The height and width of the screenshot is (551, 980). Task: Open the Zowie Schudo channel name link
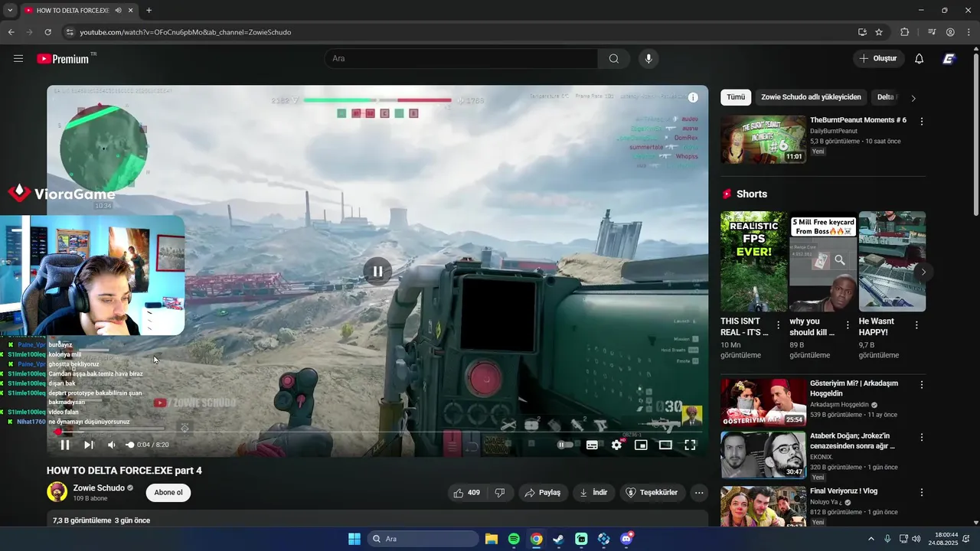(99, 488)
